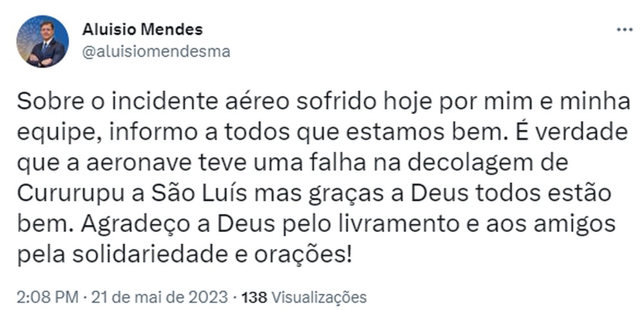Open the Aluisio Mendes display name link
The height and width of the screenshot is (317, 644).
142,30
